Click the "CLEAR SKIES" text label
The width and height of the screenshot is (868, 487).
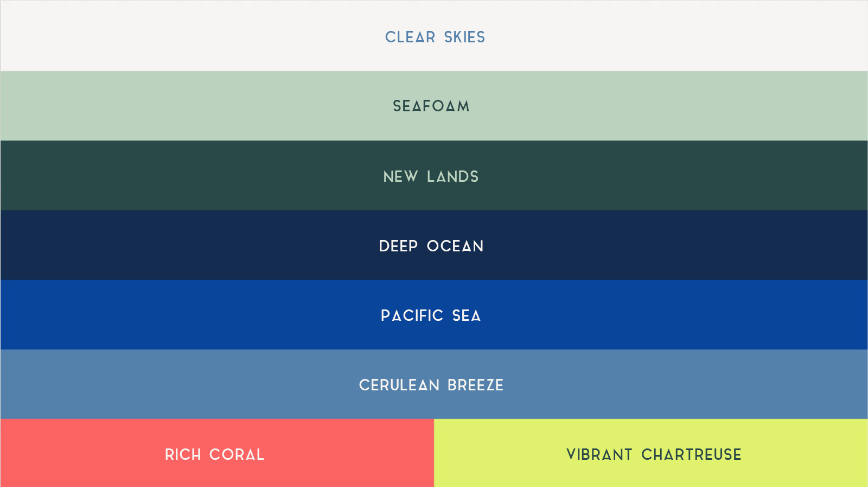[435, 37]
